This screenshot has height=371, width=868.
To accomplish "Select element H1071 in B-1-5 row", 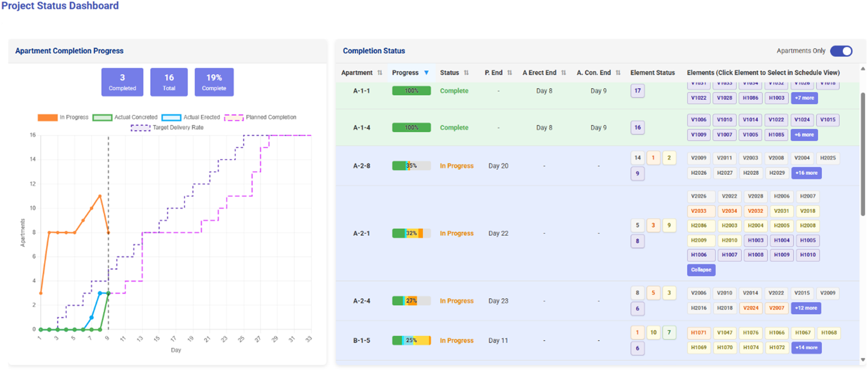I will pyautogui.click(x=699, y=333).
